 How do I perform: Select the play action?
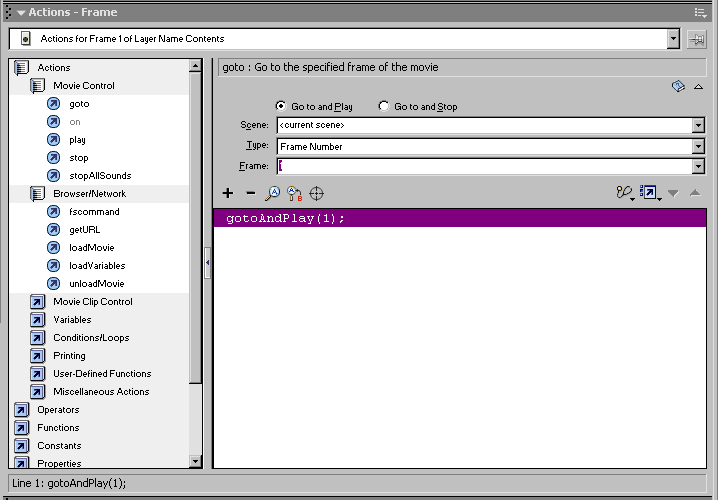pyautogui.click(x=77, y=140)
